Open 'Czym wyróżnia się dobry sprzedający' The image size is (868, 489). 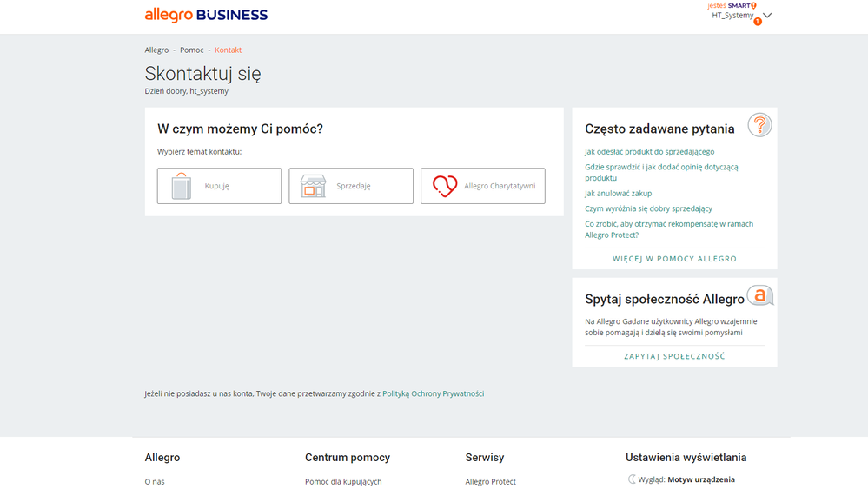648,208
